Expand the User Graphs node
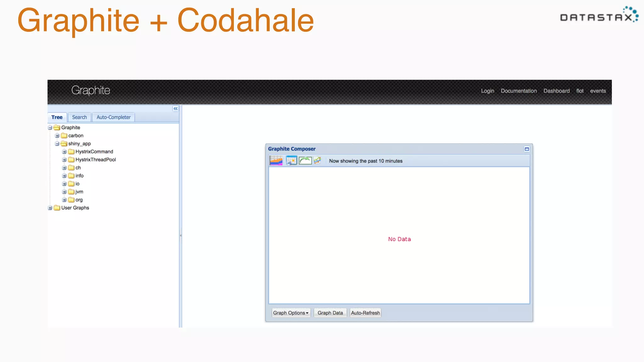Viewport: 644px width, 362px height. click(50, 208)
